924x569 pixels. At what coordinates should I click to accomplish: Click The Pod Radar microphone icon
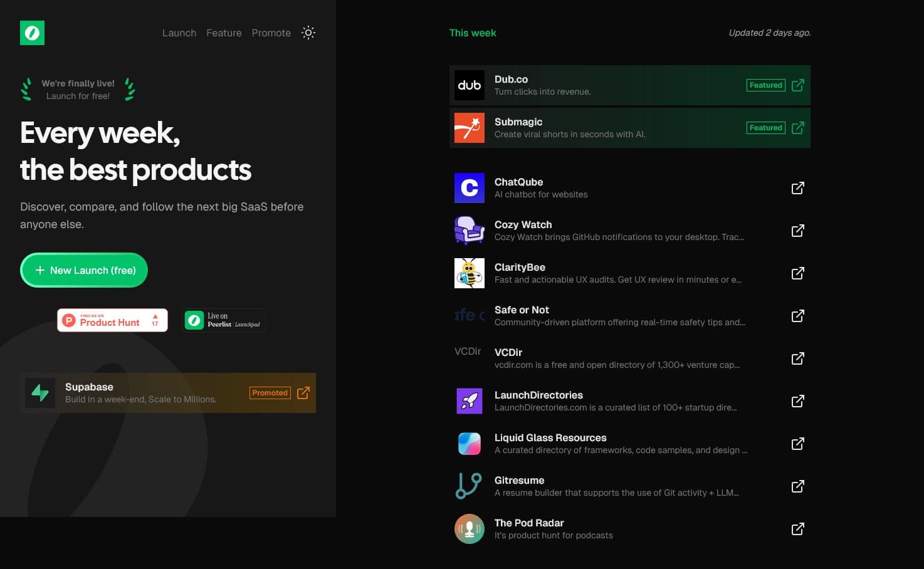coord(469,528)
